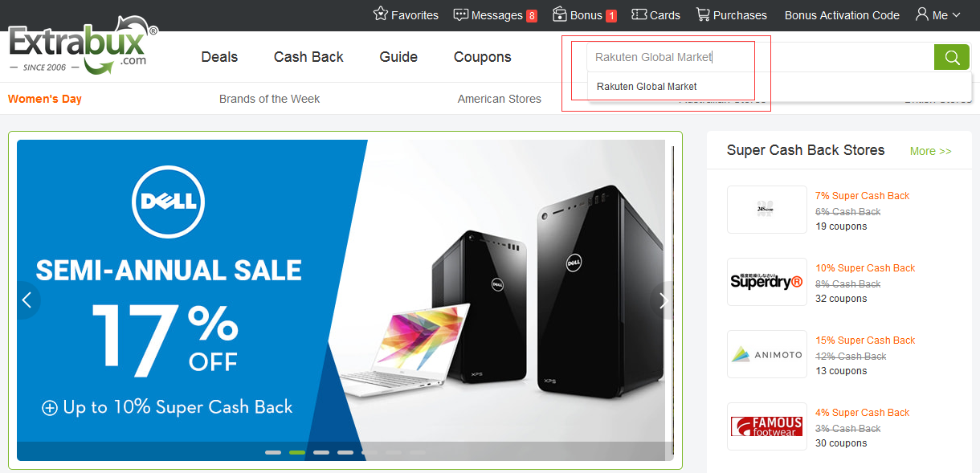Click Bonus Activation Code link
Screen dimensions: 980x473
pos(842,15)
